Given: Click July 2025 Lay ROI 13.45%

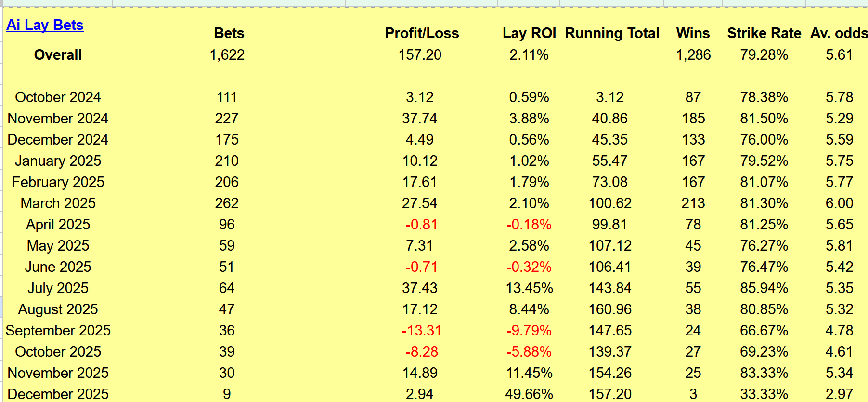Looking at the screenshot, I should point(529,288).
